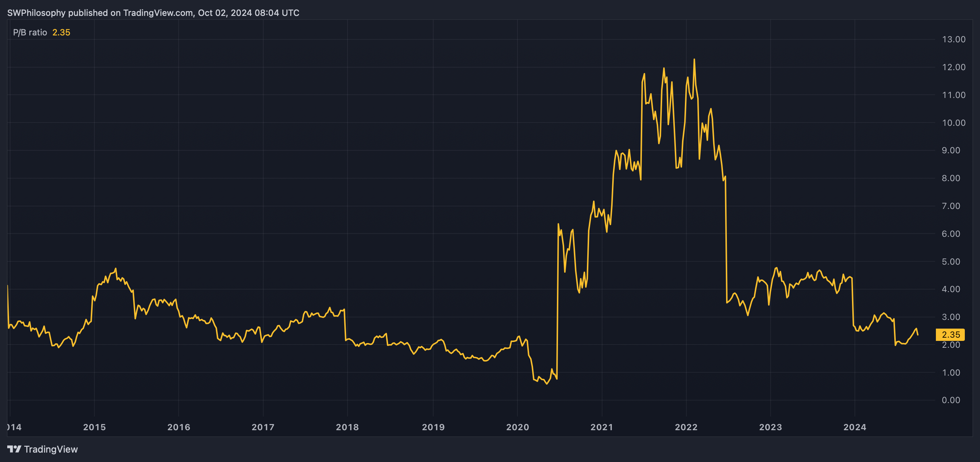Click the 12.00 price axis label

(953, 67)
